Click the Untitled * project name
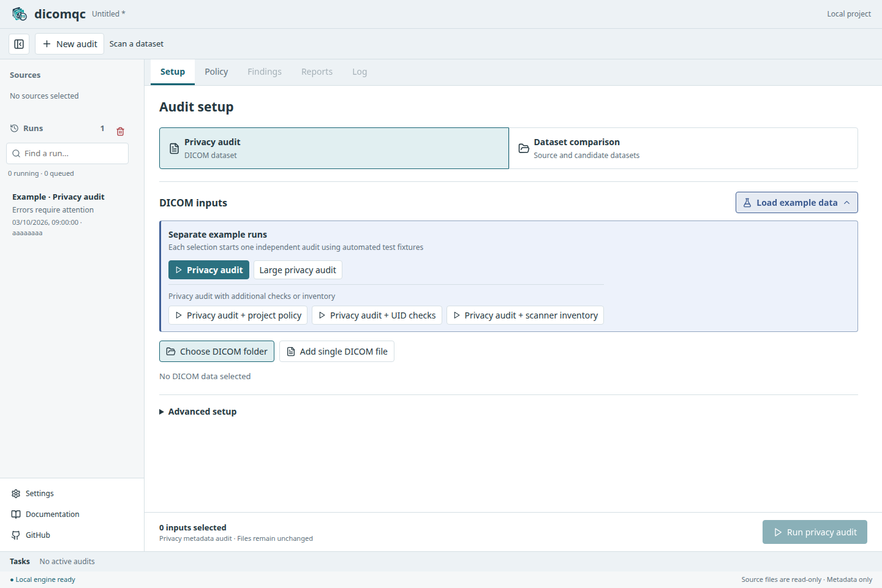 108,14
